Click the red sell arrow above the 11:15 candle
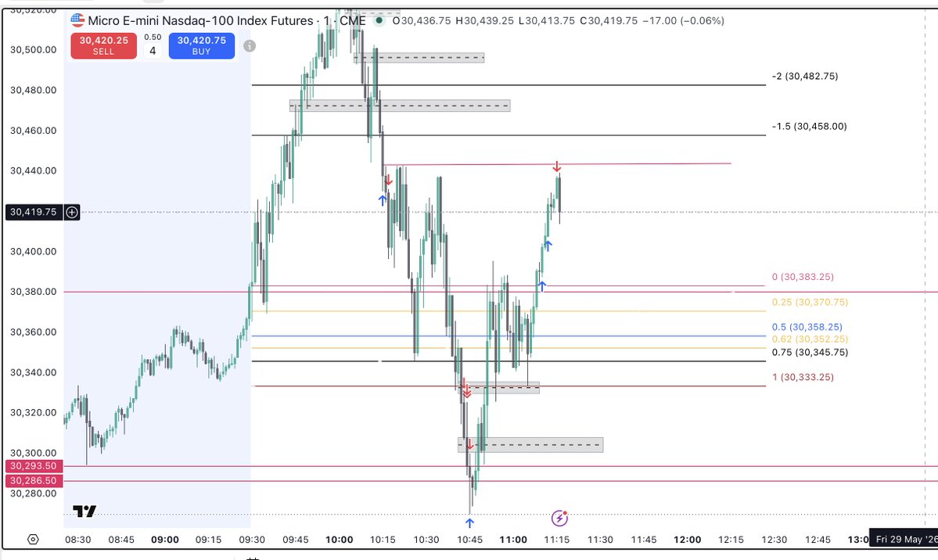The height and width of the screenshot is (560, 938). [x=557, y=166]
